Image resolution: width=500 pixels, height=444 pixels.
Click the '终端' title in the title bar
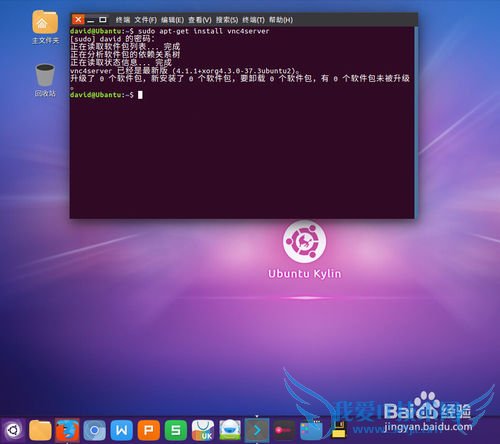click(x=123, y=20)
